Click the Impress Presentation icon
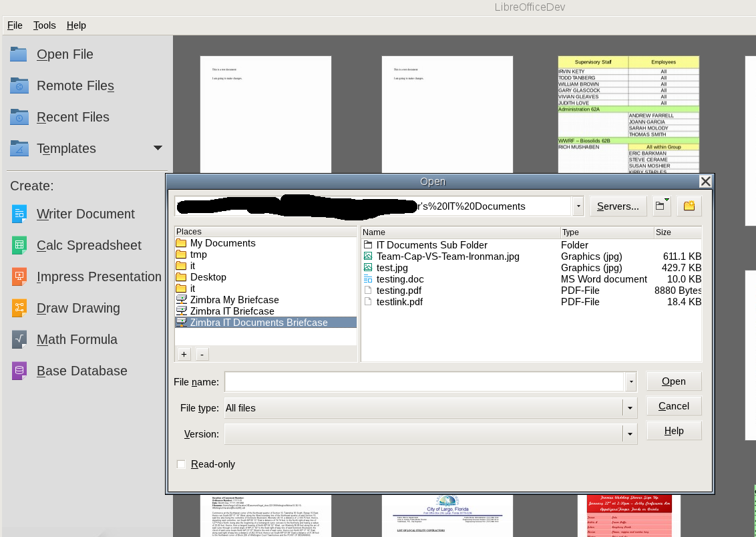Image resolution: width=756 pixels, height=537 pixels. (19, 277)
